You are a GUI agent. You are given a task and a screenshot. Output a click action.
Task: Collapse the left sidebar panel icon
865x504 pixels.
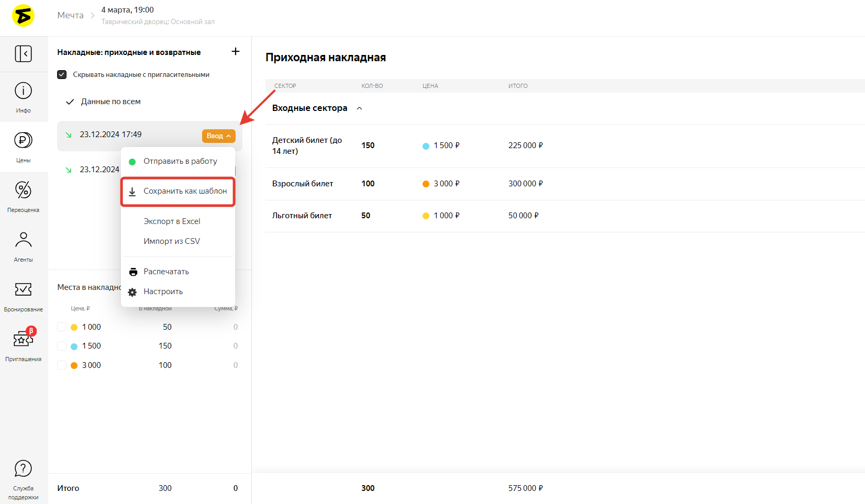(23, 53)
